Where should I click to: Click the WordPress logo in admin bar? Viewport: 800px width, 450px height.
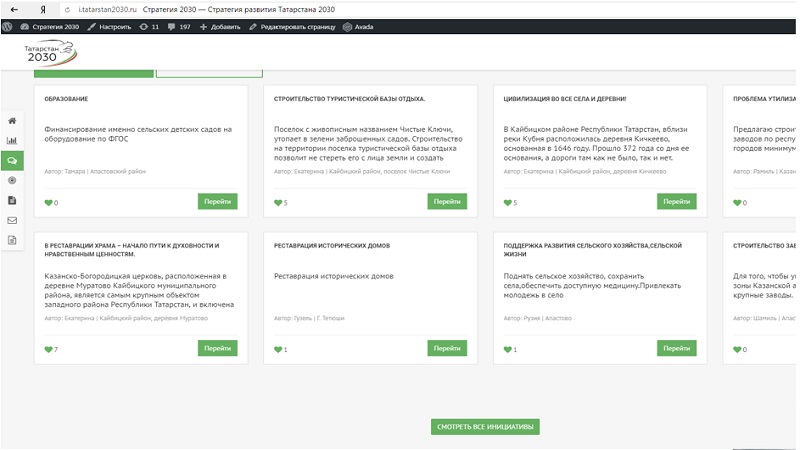tap(8, 27)
